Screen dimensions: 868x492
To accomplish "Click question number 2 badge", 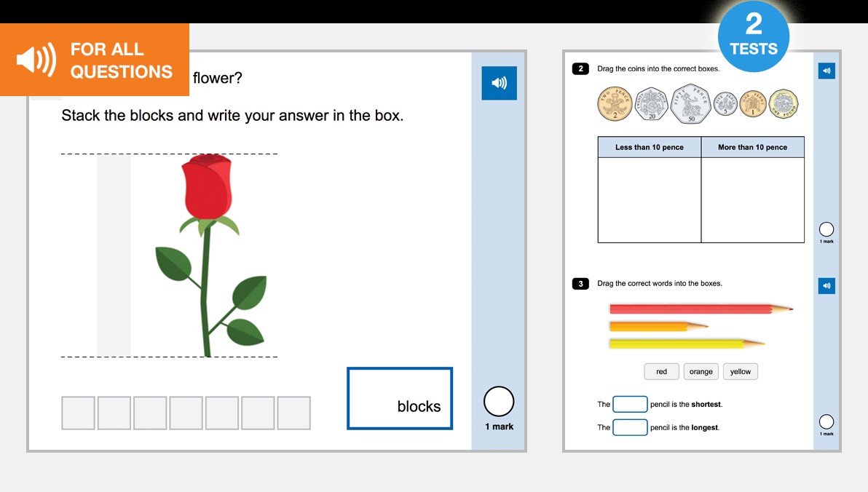I will click(x=580, y=68).
